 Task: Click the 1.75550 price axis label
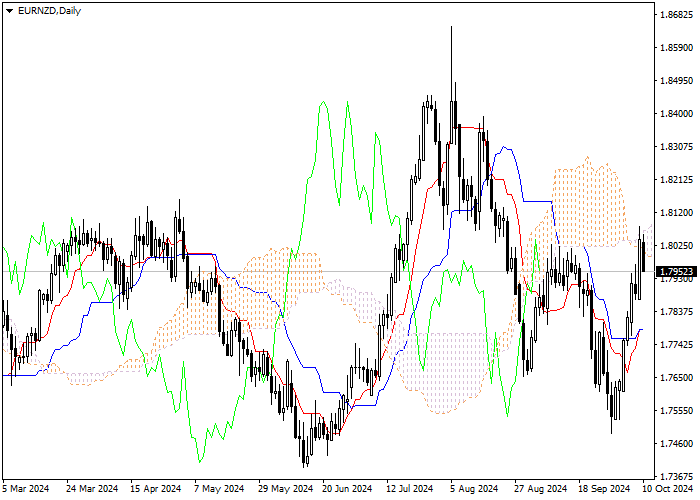click(x=676, y=411)
